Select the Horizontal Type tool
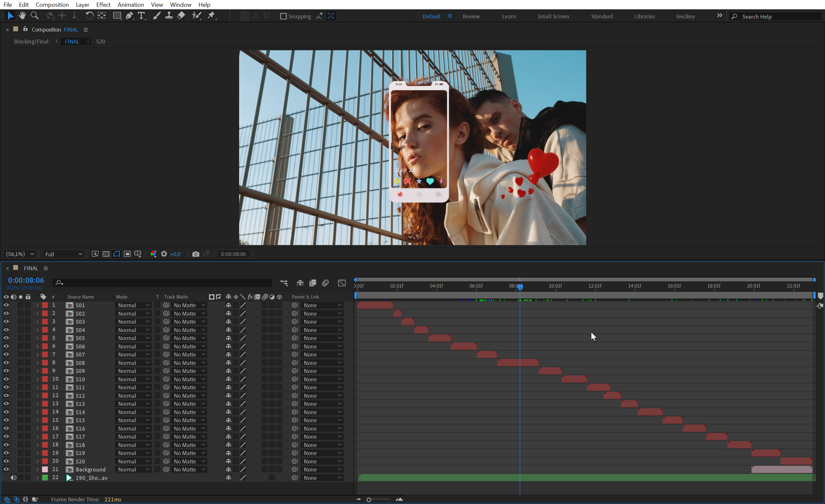The height and width of the screenshot is (504, 825). (x=141, y=16)
